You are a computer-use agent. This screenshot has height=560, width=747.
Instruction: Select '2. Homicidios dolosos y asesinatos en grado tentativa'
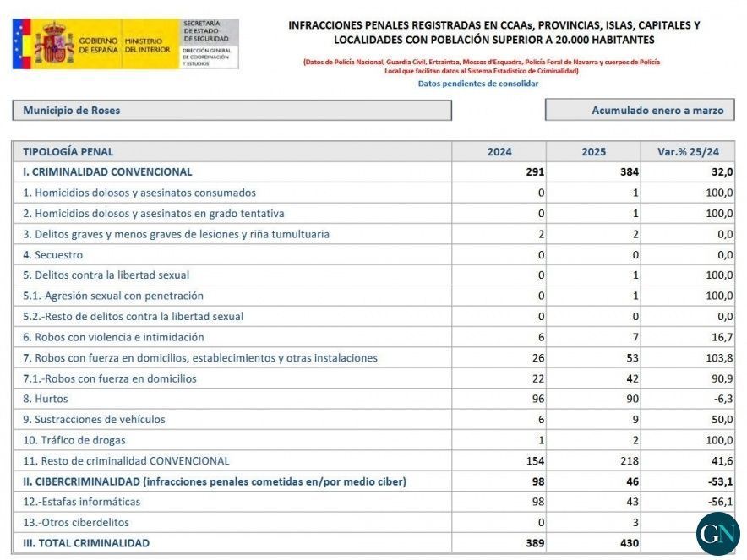click(x=154, y=214)
